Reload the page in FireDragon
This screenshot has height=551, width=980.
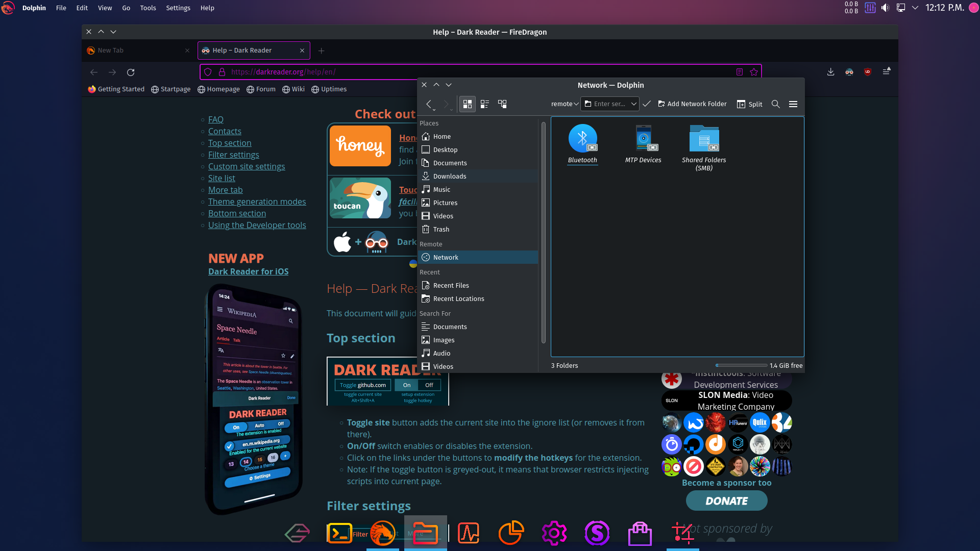pyautogui.click(x=131, y=72)
